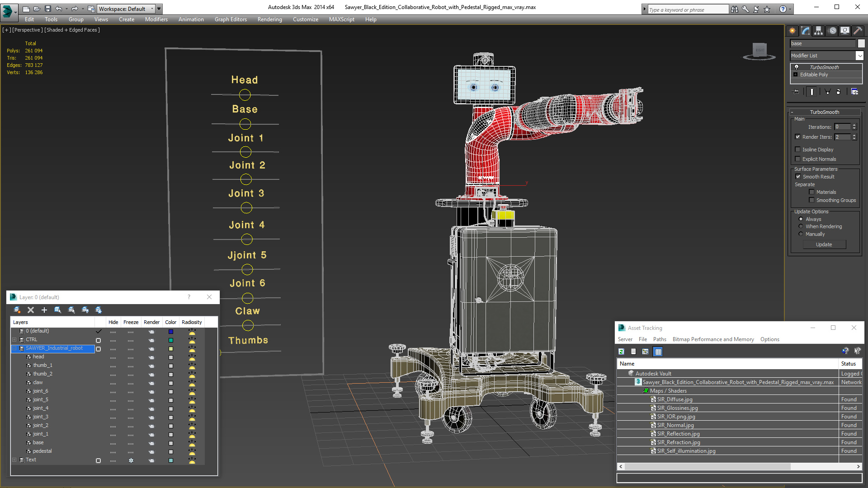Screen dimensions: 868x488
Task: Open the Graph Editors menu
Action: coord(231,19)
